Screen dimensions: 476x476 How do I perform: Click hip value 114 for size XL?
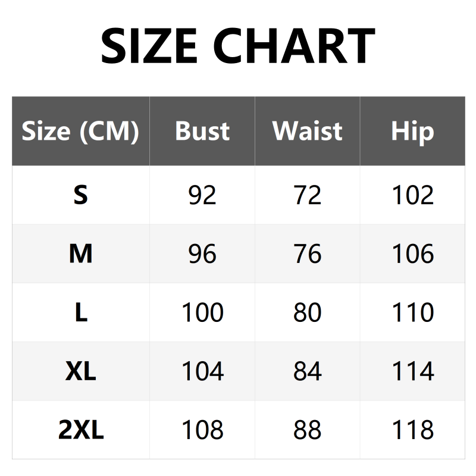[412, 371]
